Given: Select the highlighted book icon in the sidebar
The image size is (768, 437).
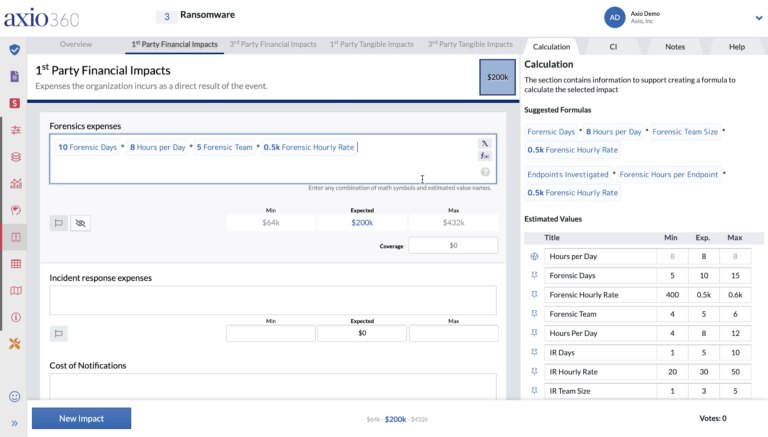Looking at the screenshot, I should point(16,237).
